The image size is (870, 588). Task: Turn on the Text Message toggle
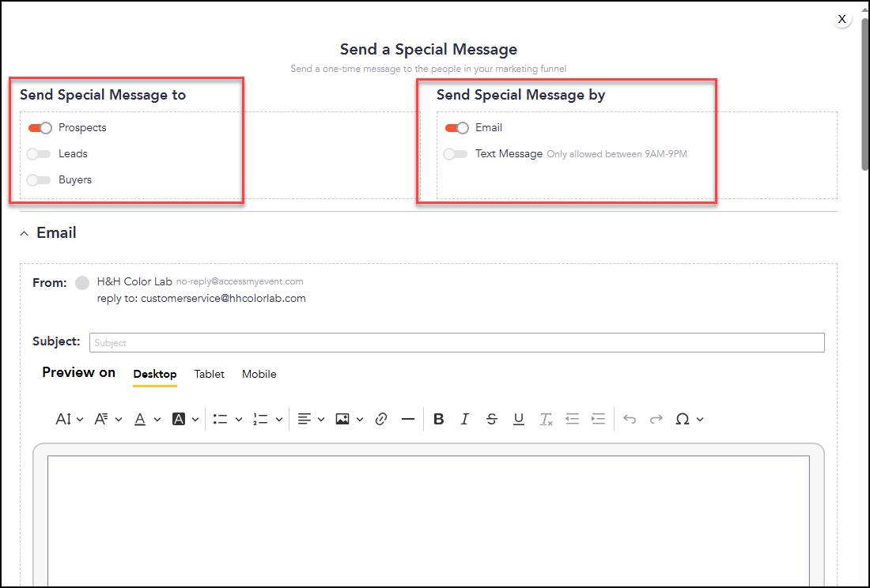click(456, 154)
